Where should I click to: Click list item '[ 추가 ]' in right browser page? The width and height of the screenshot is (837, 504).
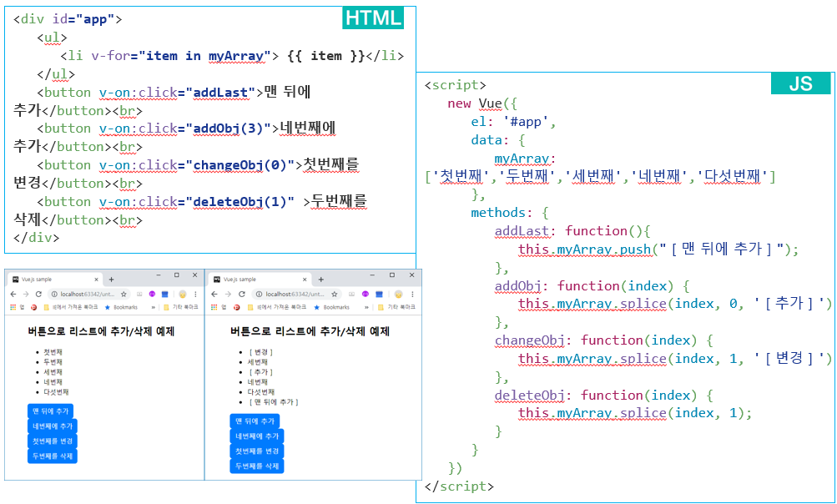(x=260, y=372)
